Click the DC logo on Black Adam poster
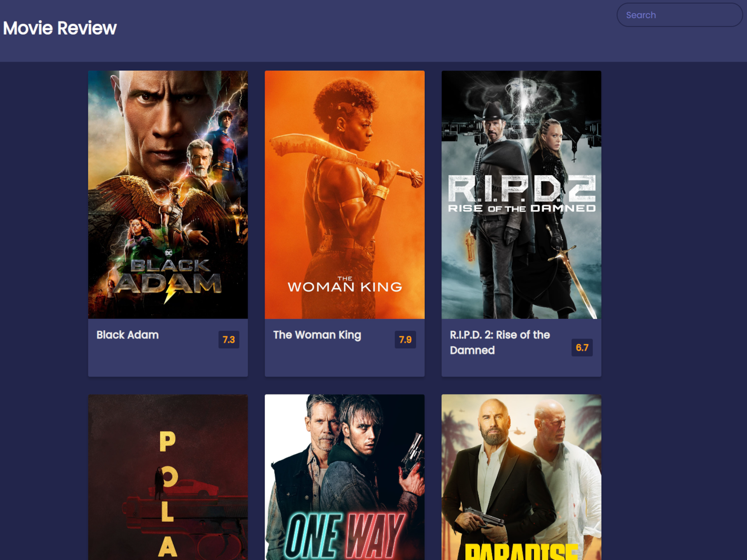Viewport: 747px width, 560px height. tap(168, 253)
